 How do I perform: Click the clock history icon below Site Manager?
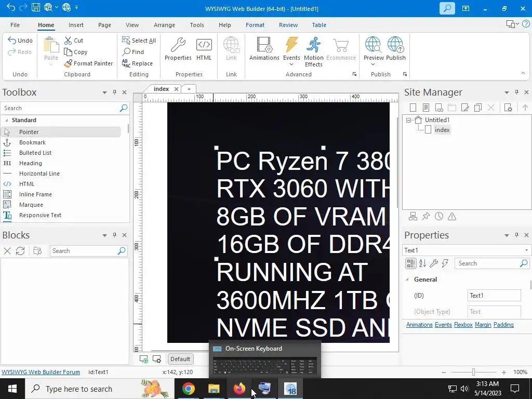tap(439, 217)
